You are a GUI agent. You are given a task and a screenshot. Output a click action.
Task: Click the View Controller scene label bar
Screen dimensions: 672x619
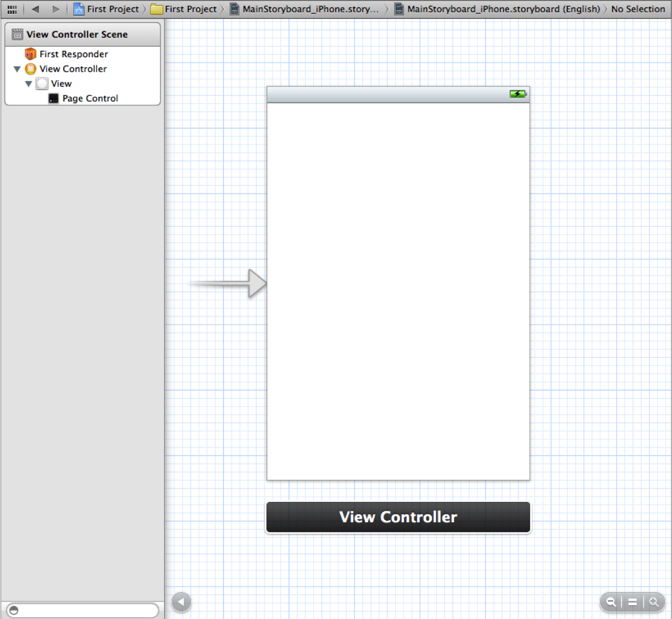click(398, 517)
